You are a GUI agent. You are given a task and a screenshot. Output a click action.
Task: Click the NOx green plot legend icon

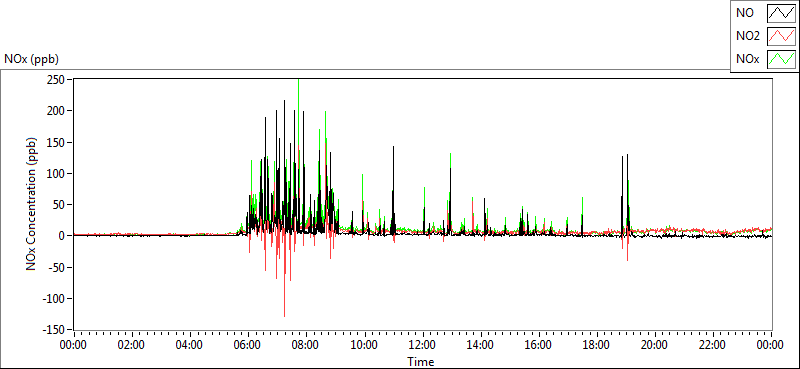point(781,59)
